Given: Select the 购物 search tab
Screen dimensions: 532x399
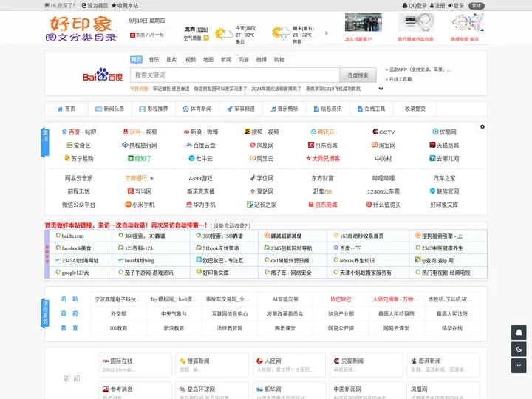Looking at the screenshot, I should click(x=279, y=60).
